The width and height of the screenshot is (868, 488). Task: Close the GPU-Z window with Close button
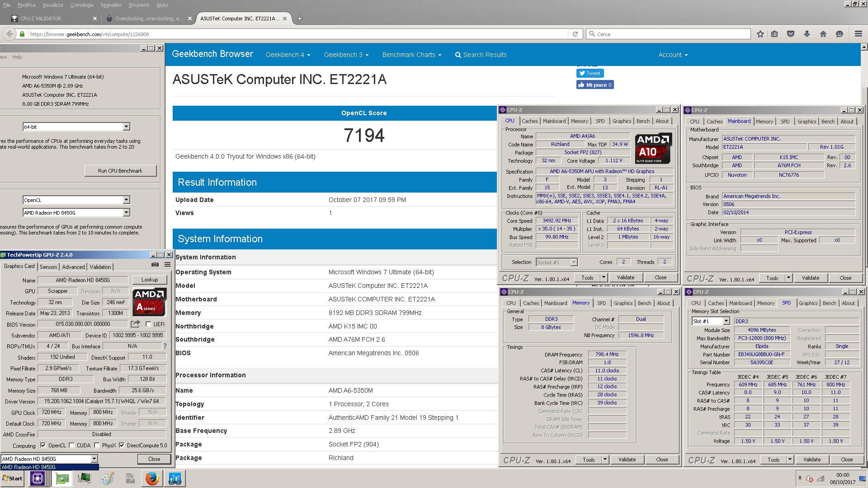click(154, 459)
